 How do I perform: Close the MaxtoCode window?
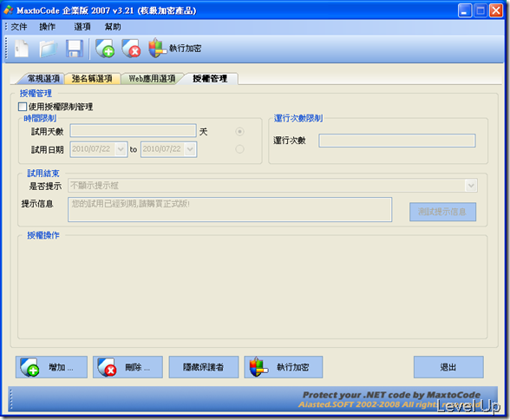(496, 10)
